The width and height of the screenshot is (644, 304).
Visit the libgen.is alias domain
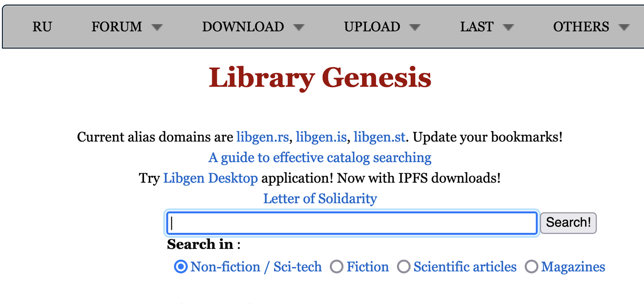click(321, 137)
